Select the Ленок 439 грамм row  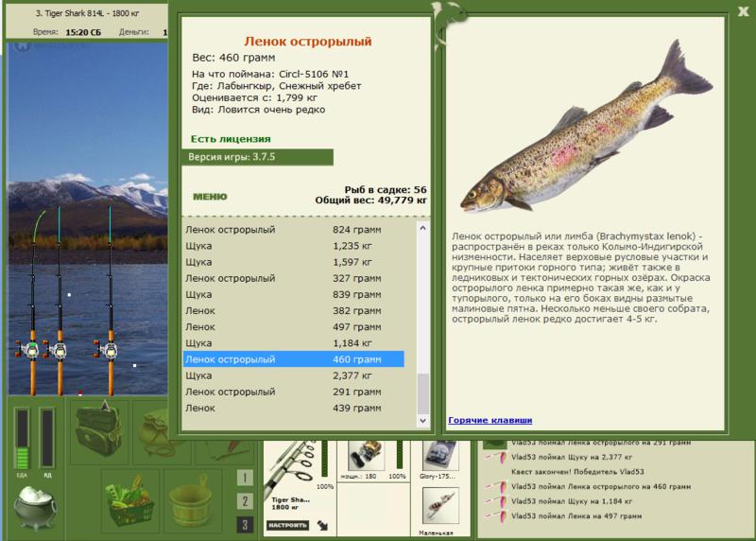293,409
